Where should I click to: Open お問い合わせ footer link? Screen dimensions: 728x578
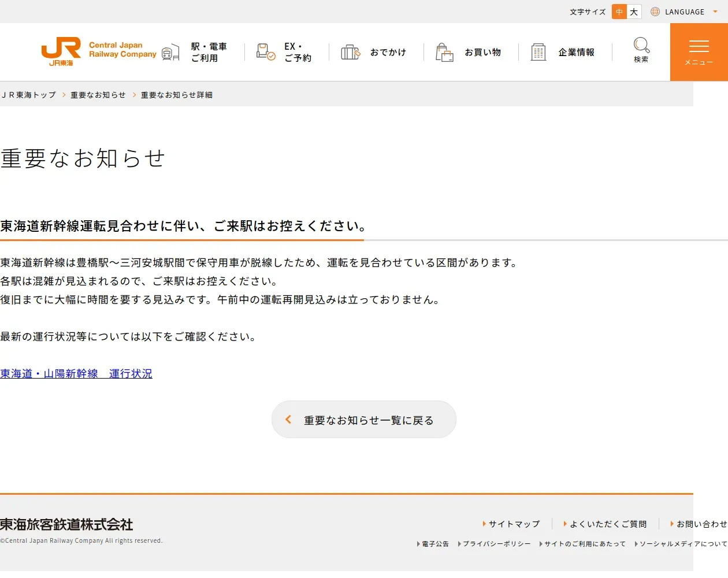[x=701, y=524]
